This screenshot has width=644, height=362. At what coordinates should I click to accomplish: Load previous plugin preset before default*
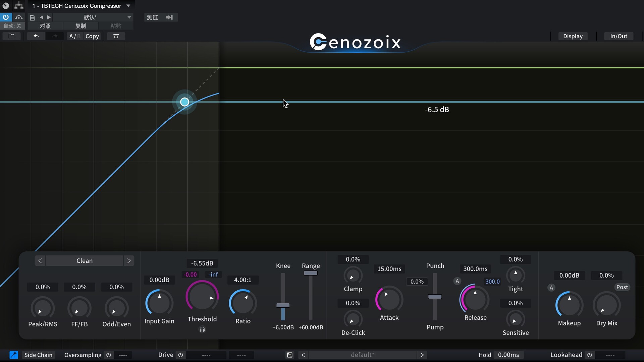pyautogui.click(x=303, y=355)
